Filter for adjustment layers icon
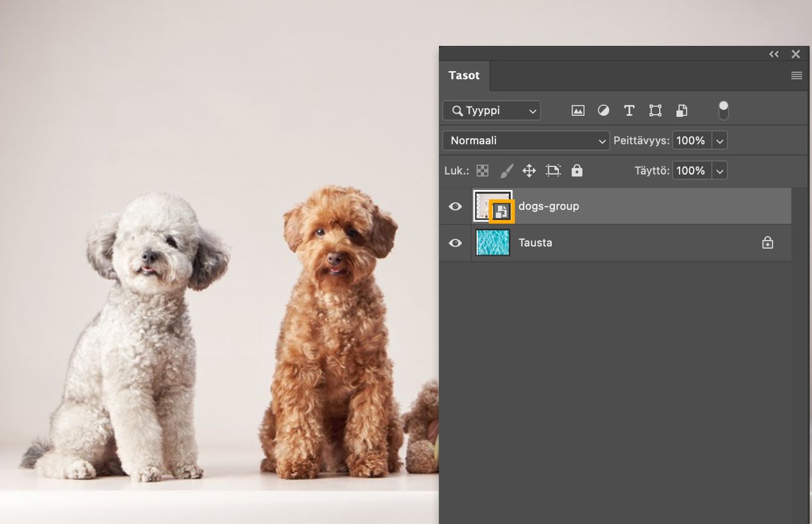812x524 pixels. [604, 111]
